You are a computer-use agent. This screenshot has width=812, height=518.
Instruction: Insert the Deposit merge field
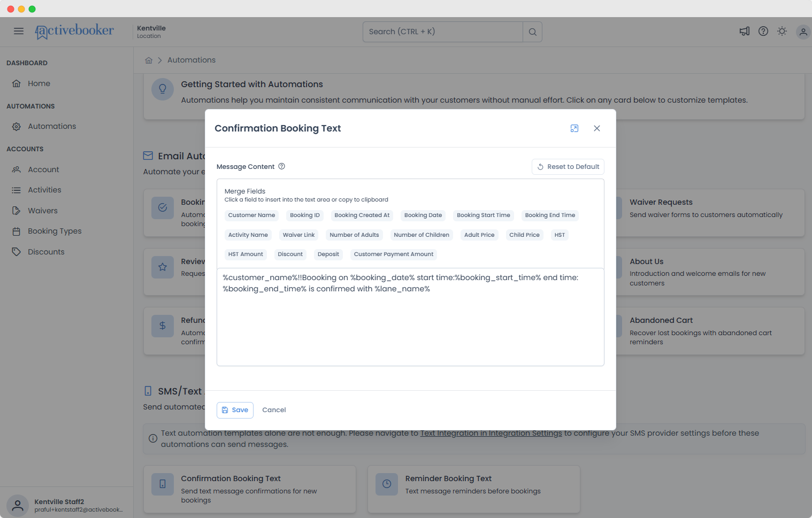point(328,254)
